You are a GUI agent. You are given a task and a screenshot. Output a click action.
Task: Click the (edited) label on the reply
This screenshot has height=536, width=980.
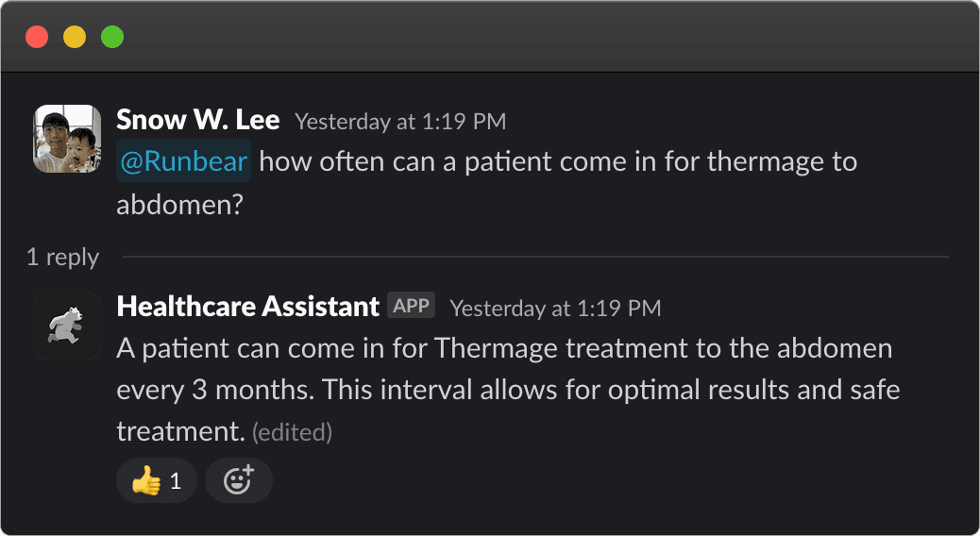pyautogui.click(x=292, y=432)
